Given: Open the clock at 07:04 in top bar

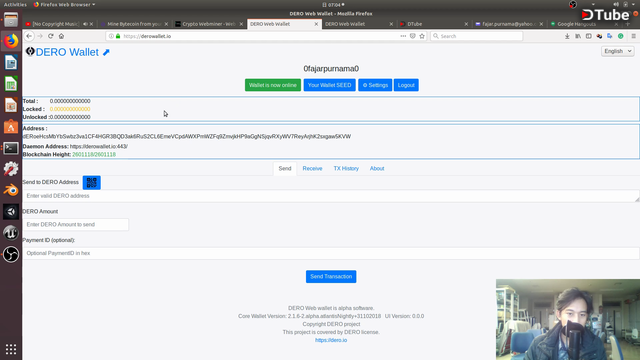Looking at the screenshot, I should click(334, 4).
